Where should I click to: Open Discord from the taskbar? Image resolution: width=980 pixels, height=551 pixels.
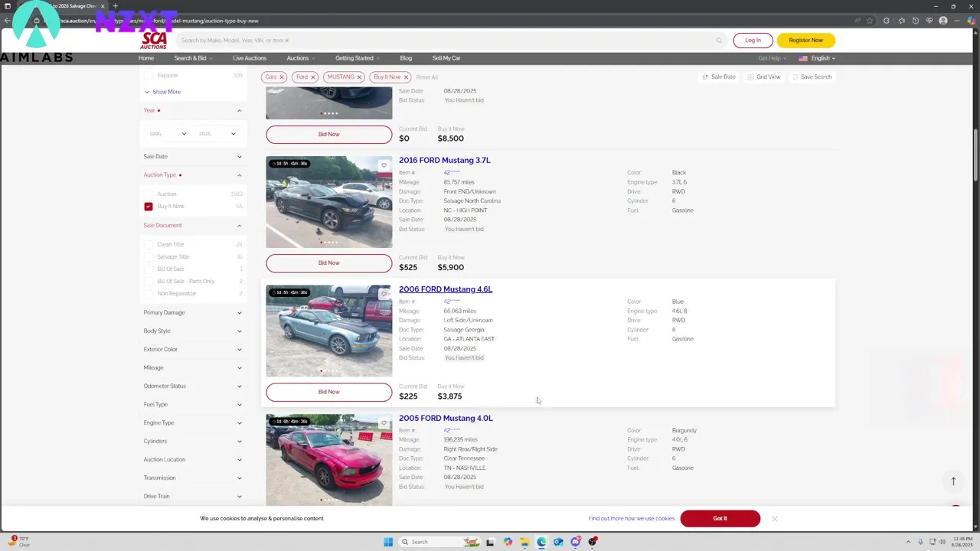point(575,542)
